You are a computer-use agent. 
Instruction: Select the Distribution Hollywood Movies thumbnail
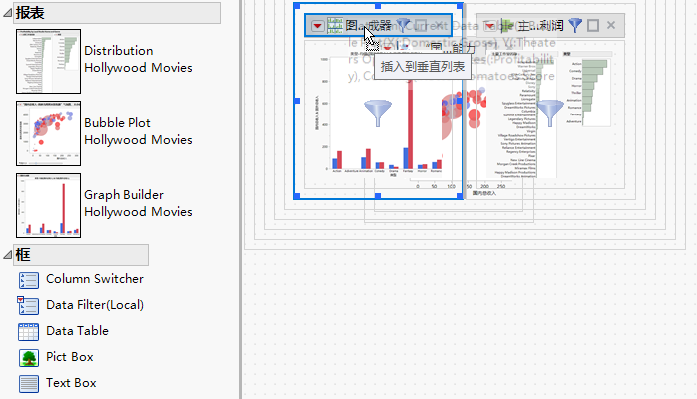click(x=48, y=61)
